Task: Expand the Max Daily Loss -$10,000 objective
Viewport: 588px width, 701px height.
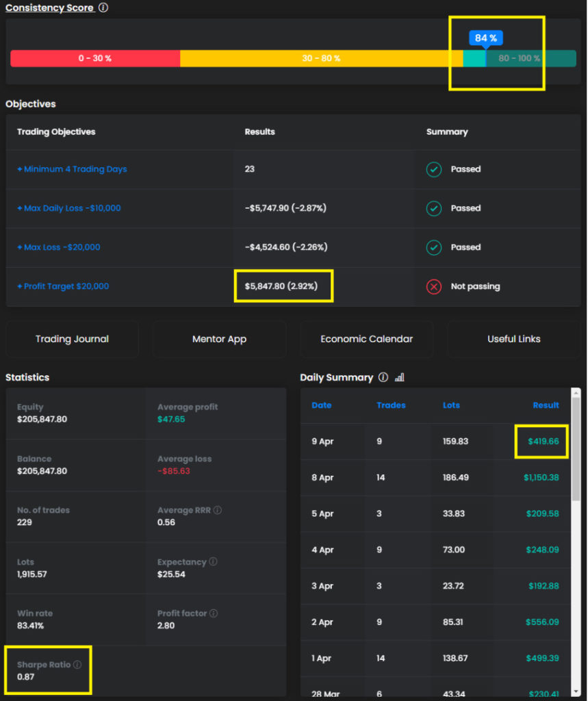Action: pyautogui.click(x=69, y=208)
